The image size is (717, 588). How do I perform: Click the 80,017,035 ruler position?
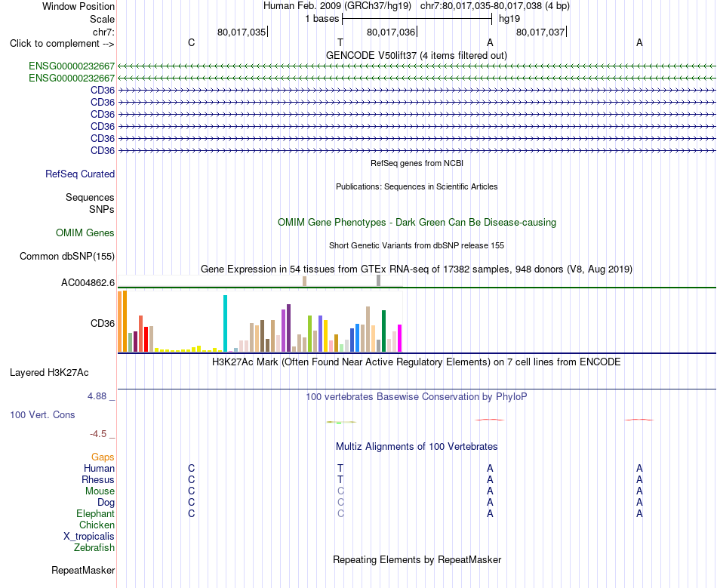(242, 32)
